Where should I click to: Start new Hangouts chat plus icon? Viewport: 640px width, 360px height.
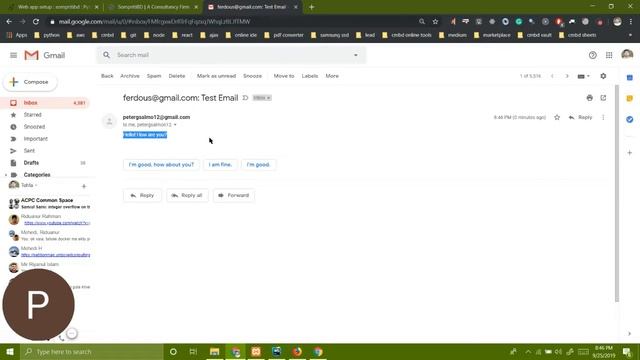pos(84,186)
